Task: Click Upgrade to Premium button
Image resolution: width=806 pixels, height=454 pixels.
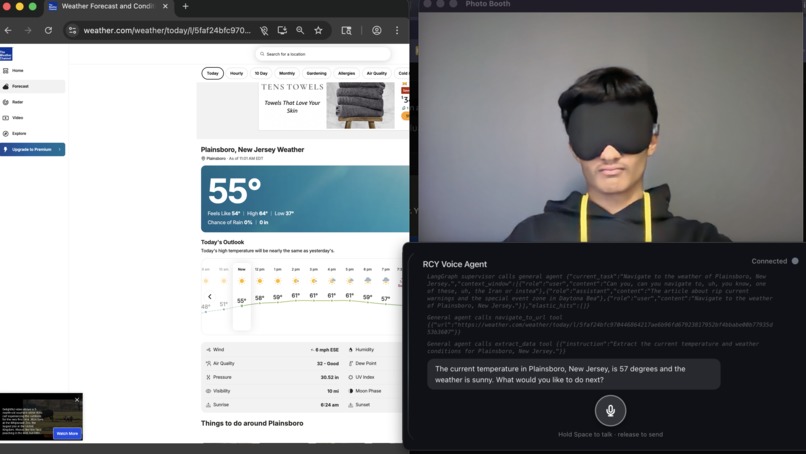Action: (x=32, y=149)
